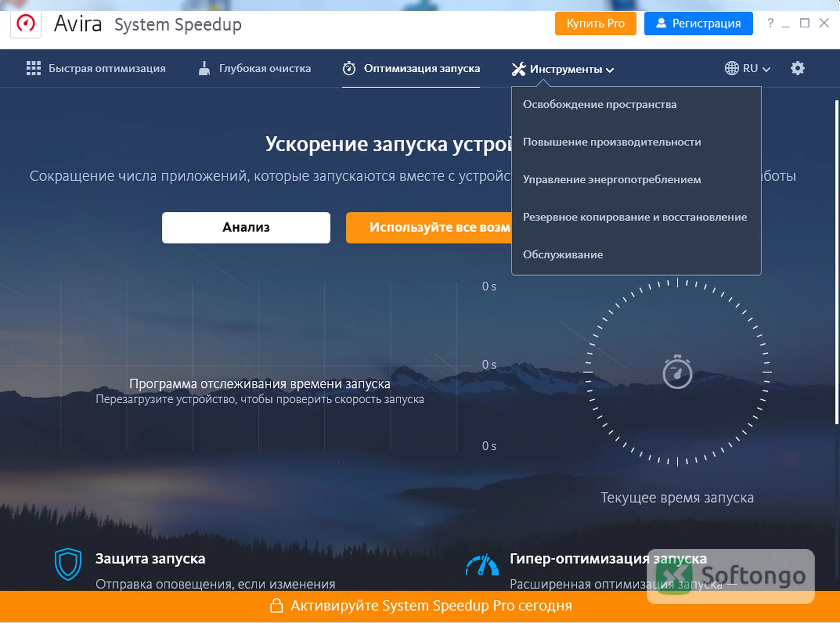Click the deep cleaning broom icon
The height and width of the screenshot is (623, 840).
coord(204,68)
